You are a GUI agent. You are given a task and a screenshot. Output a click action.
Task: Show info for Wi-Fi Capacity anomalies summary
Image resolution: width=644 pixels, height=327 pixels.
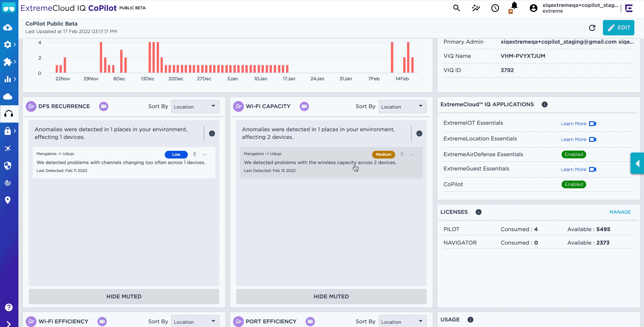coord(419,133)
